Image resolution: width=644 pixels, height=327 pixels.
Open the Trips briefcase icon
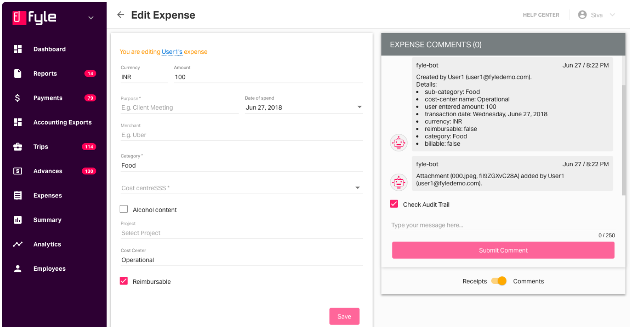(x=18, y=147)
